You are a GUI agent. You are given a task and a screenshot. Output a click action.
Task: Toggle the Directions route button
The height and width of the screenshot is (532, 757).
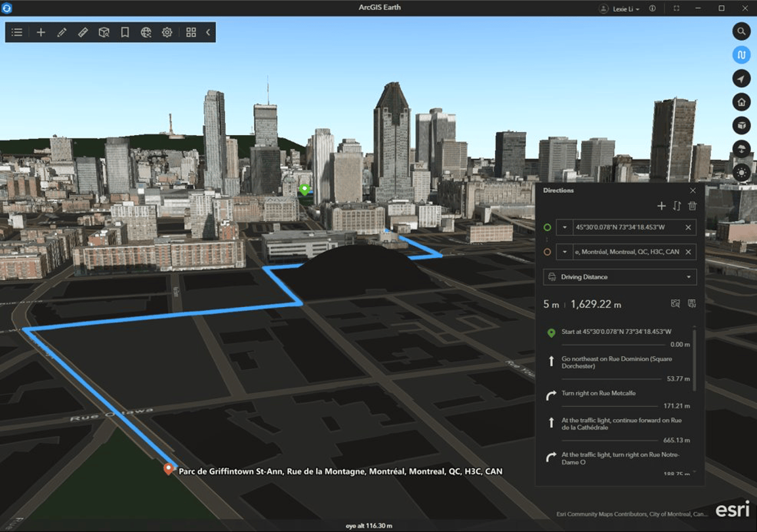click(741, 54)
